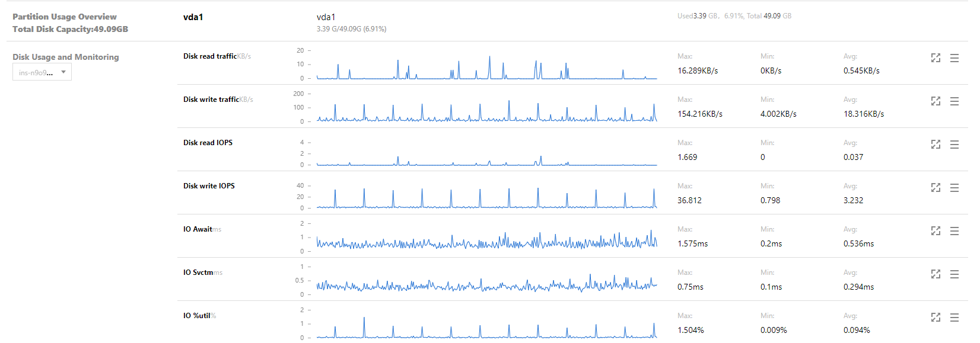Open the IO Svctm options menu

point(954,274)
